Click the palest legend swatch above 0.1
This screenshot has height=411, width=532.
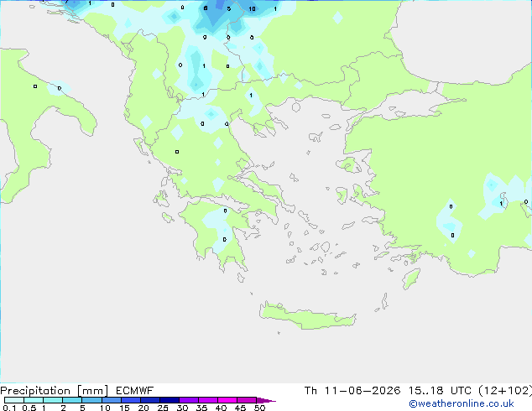[14, 400]
